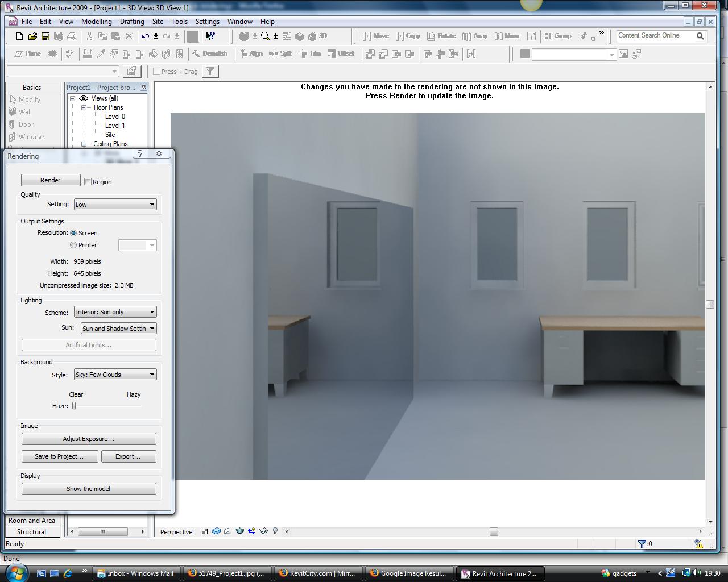Image resolution: width=728 pixels, height=582 pixels.
Task: Click the Haze slider handle
Action: click(x=74, y=406)
